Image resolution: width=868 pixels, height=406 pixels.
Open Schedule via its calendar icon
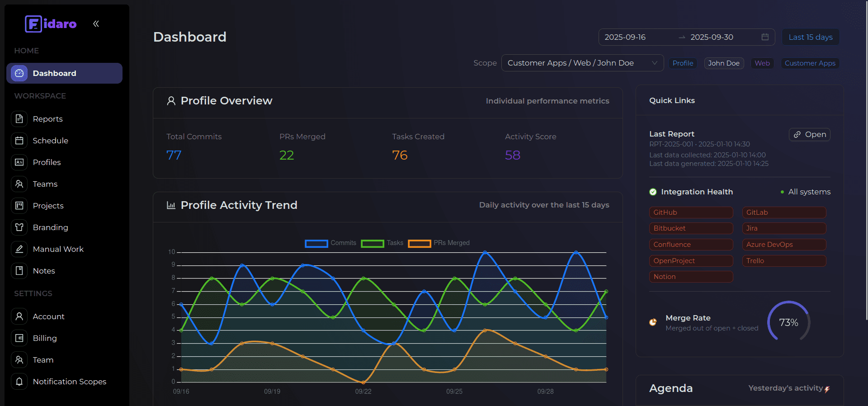coord(19,141)
